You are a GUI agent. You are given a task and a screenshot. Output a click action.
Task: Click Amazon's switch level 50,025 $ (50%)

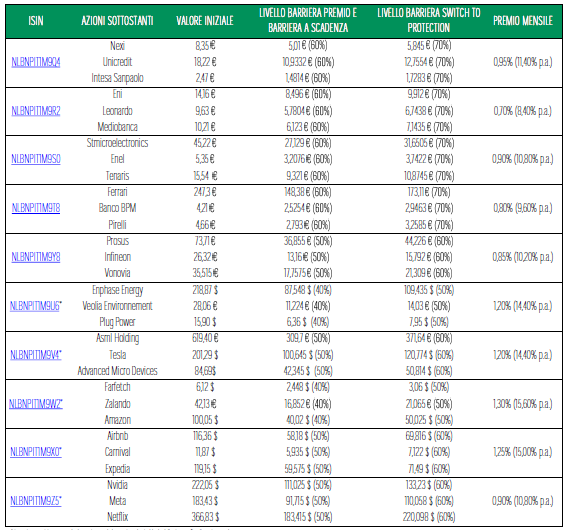[429, 420]
